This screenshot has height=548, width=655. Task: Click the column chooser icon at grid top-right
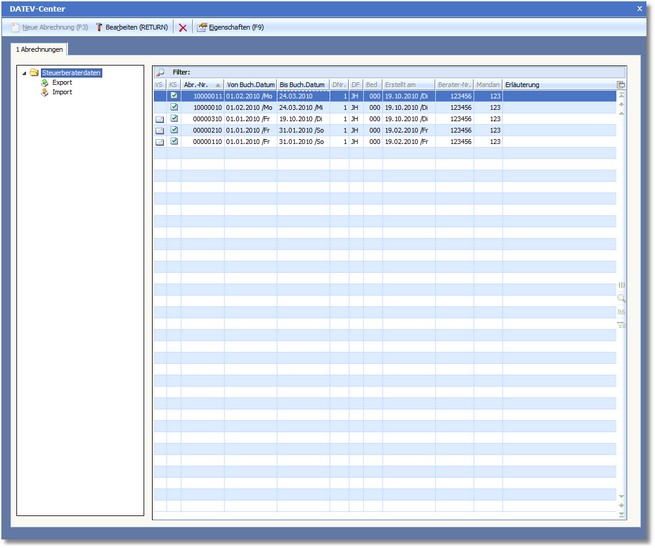pos(621,85)
